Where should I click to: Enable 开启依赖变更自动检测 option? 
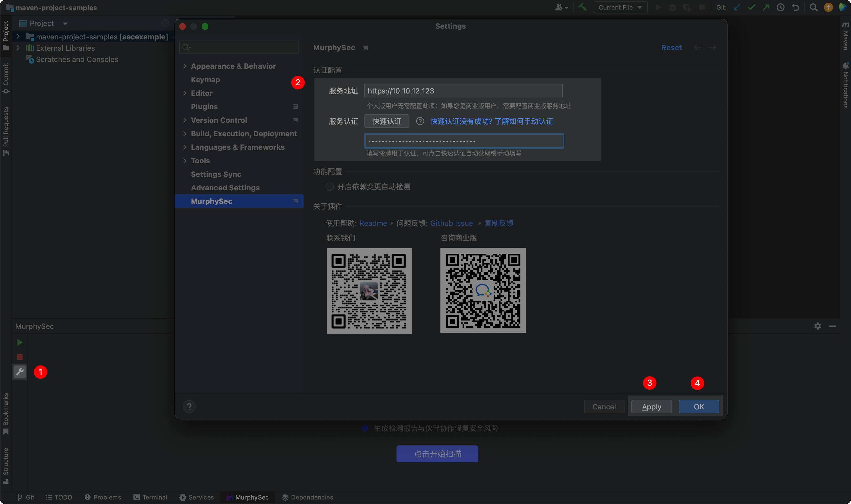(x=329, y=187)
